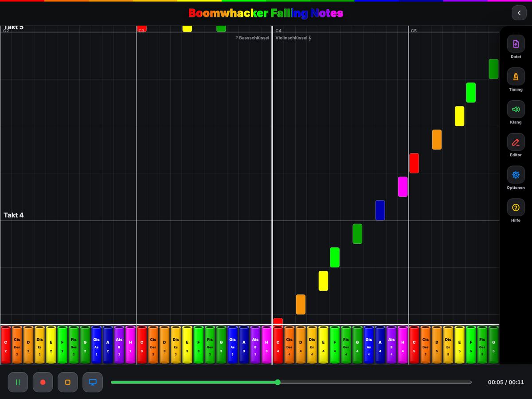Click the dark green G 3 tube
The height and width of the screenshot is (399, 532).
click(x=221, y=345)
